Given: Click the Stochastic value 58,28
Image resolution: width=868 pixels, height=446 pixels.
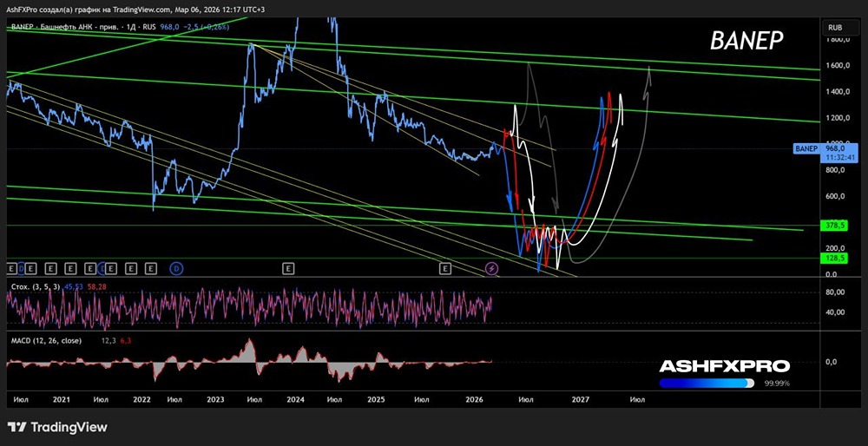Looking at the screenshot, I should 96,286.
